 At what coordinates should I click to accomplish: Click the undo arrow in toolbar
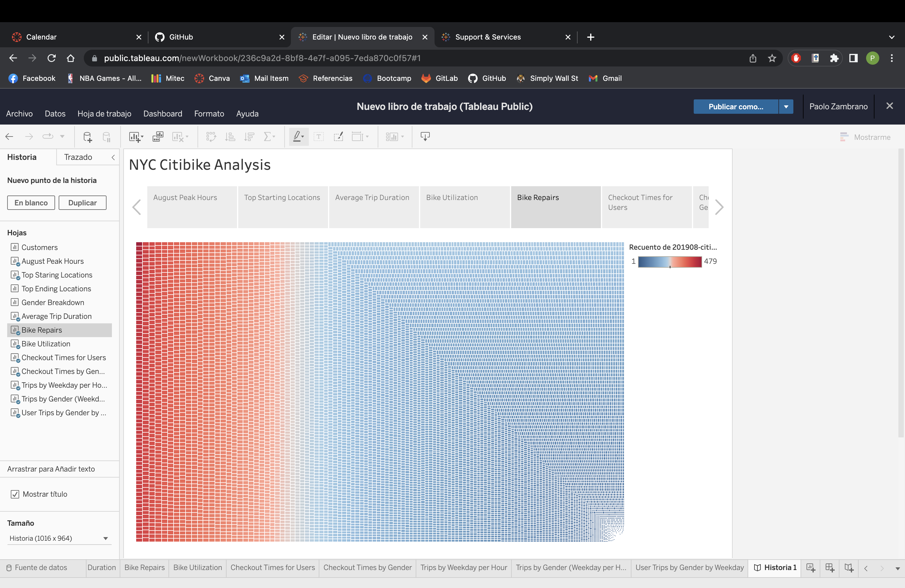(10, 137)
